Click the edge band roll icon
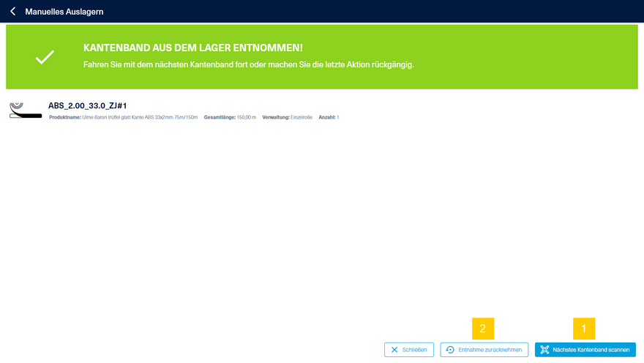 (25, 111)
